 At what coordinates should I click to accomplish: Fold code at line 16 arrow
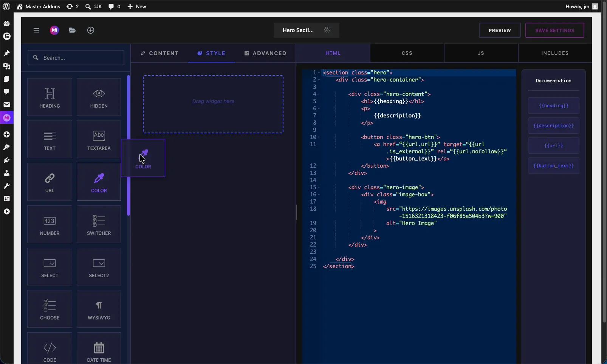[319, 194]
